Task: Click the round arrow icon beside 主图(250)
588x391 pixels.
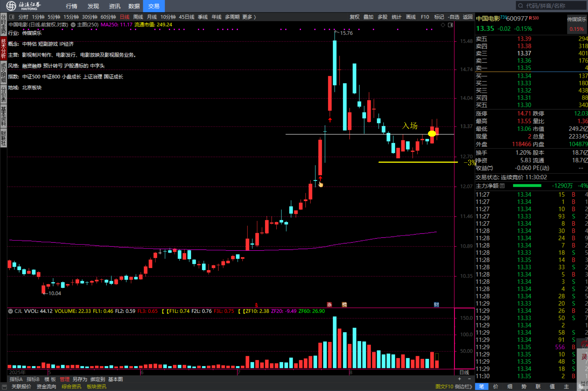Action: [x=73, y=25]
